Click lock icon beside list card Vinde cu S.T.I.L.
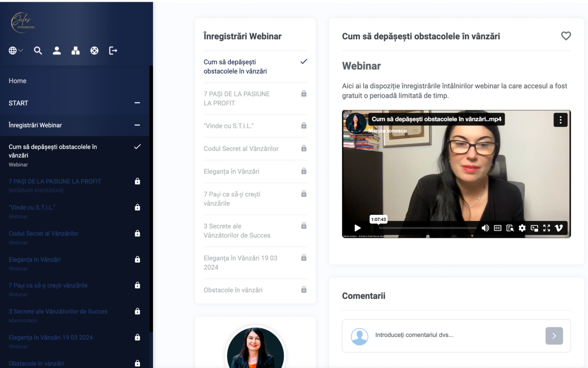This screenshot has height=368, width=588. click(304, 125)
